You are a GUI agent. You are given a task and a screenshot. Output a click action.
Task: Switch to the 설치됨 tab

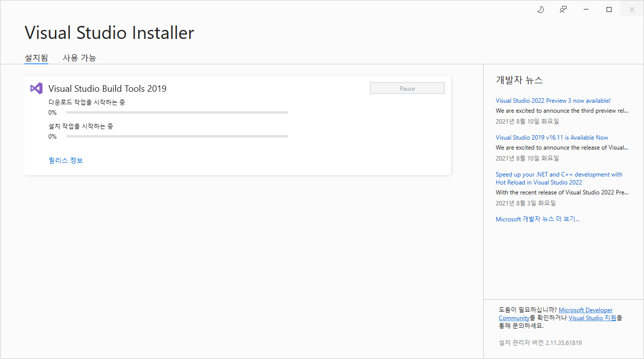36,58
